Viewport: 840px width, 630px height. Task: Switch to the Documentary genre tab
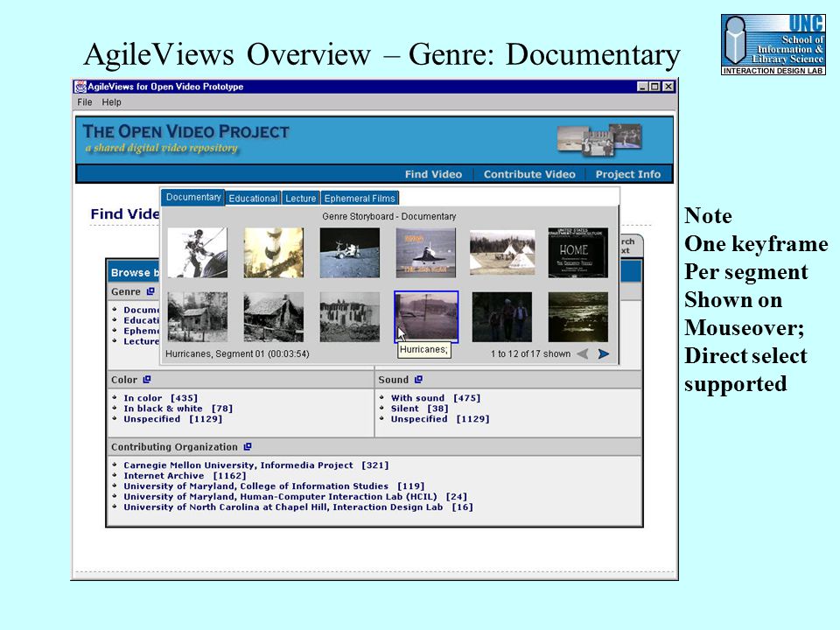pos(193,197)
